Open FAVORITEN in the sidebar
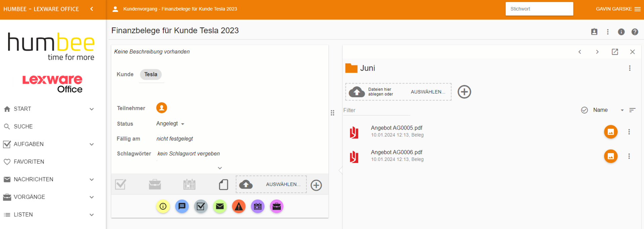The width and height of the screenshot is (644, 229). 29,162
